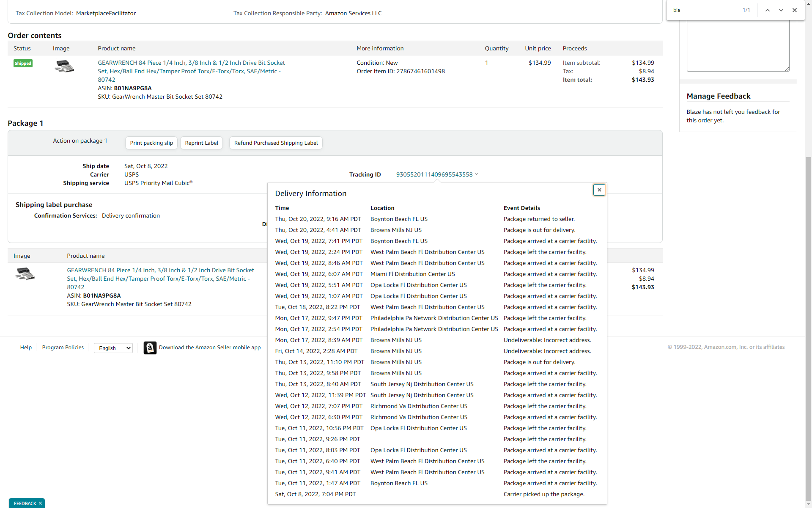Click the Amazon Seller mobile app icon
This screenshot has height=508, width=812.
point(150,348)
